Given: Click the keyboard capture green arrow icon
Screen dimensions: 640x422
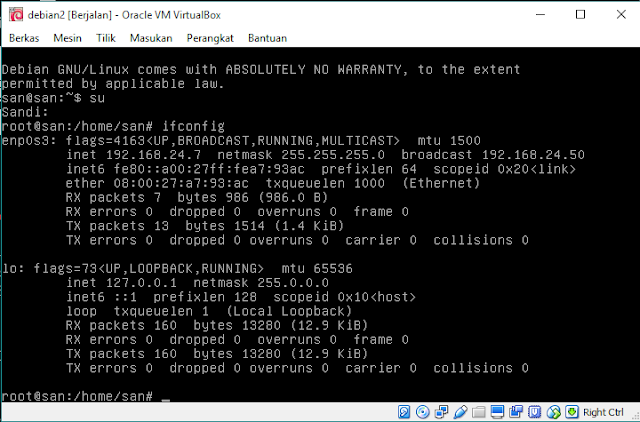Looking at the screenshot, I should click(x=572, y=412).
